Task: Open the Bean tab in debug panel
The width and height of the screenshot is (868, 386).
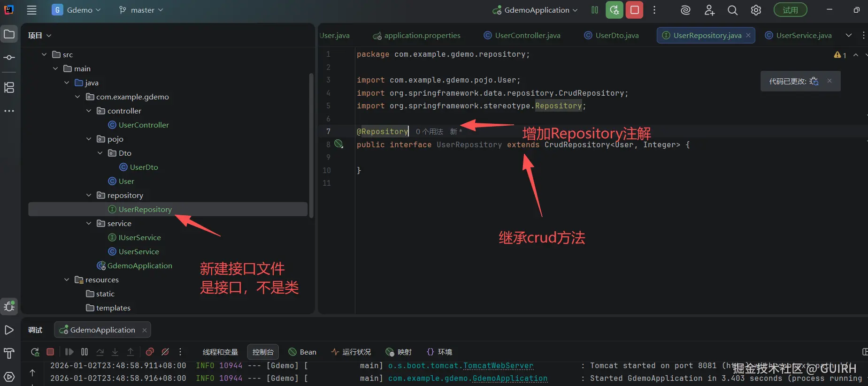Action: pos(302,352)
